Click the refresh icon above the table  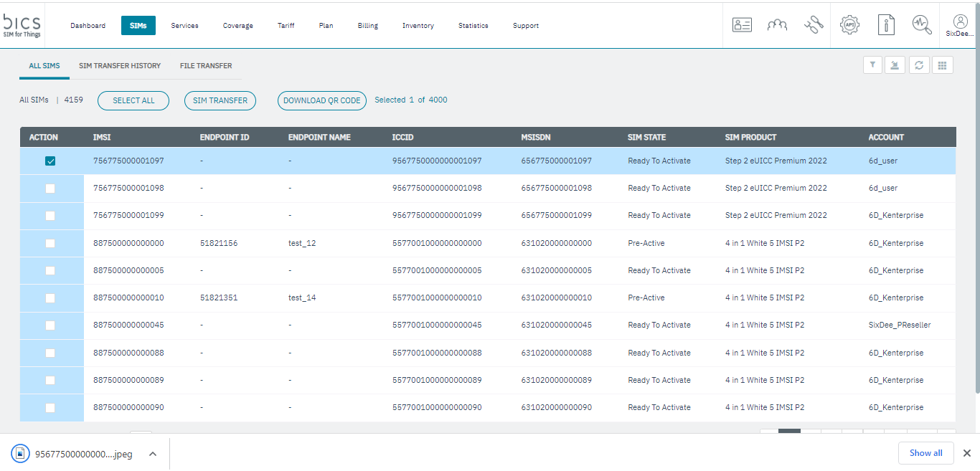point(918,65)
